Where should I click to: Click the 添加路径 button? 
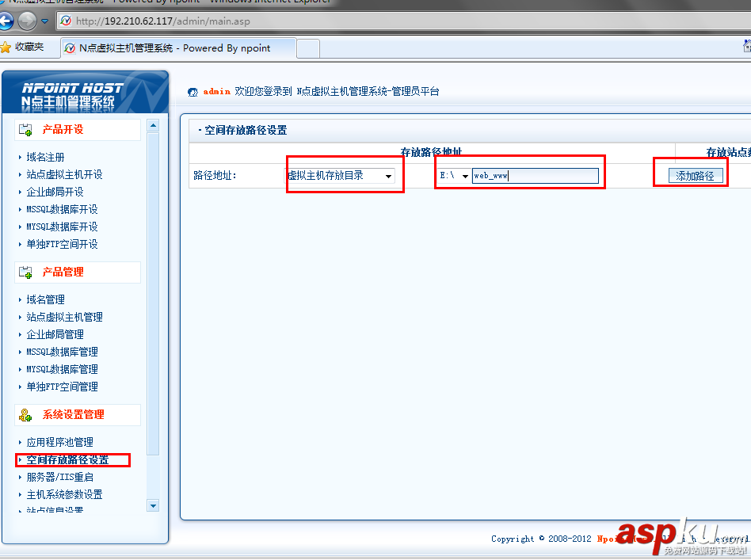(x=695, y=176)
